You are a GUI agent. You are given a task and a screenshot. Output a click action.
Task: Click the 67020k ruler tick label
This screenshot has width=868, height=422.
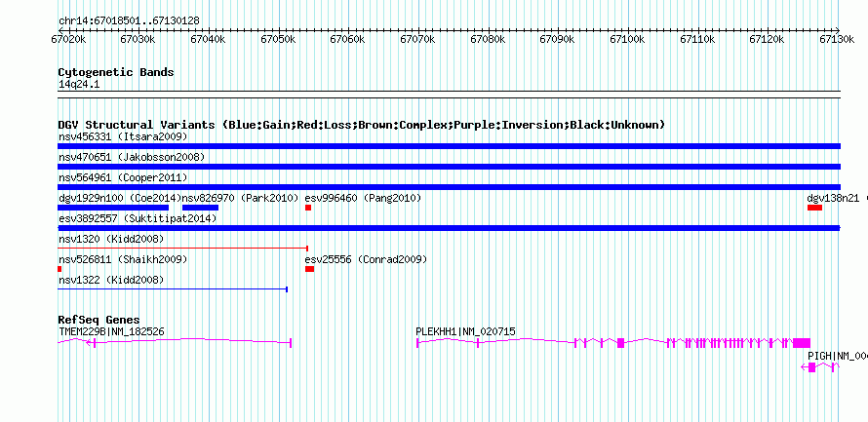(x=68, y=40)
